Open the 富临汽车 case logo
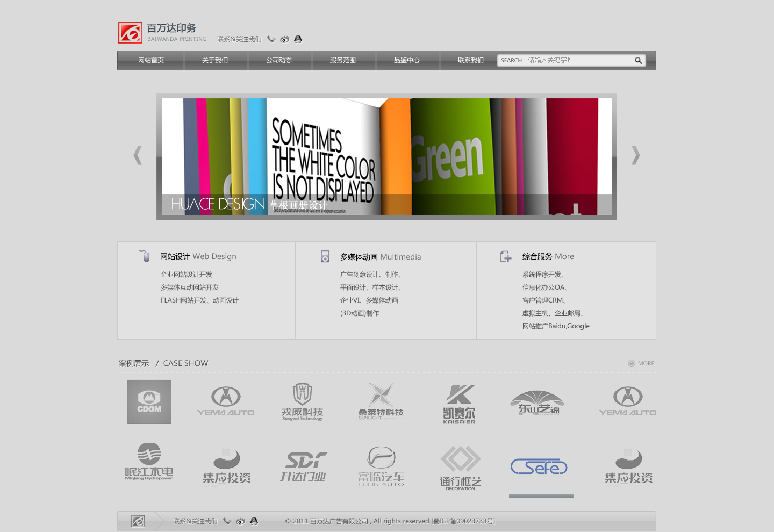Screen dimensions: 774x532 [381, 466]
